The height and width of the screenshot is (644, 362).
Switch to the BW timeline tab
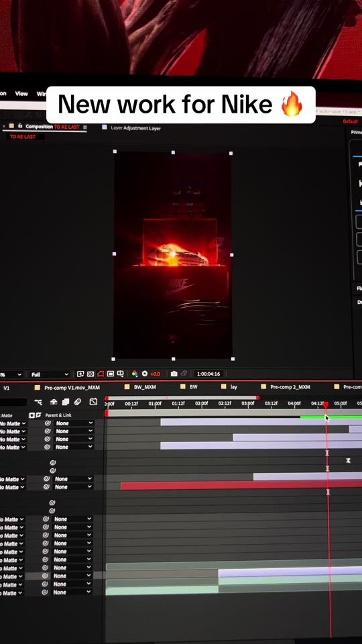[x=193, y=387]
